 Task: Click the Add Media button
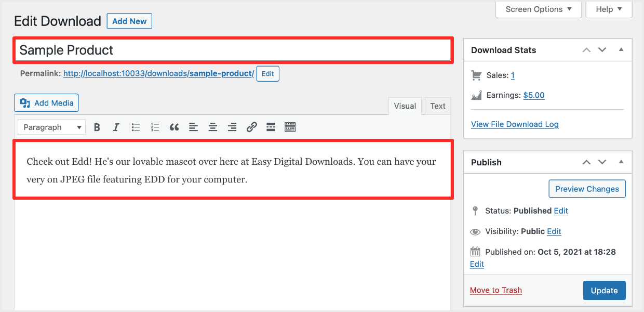[x=46, y=103]
